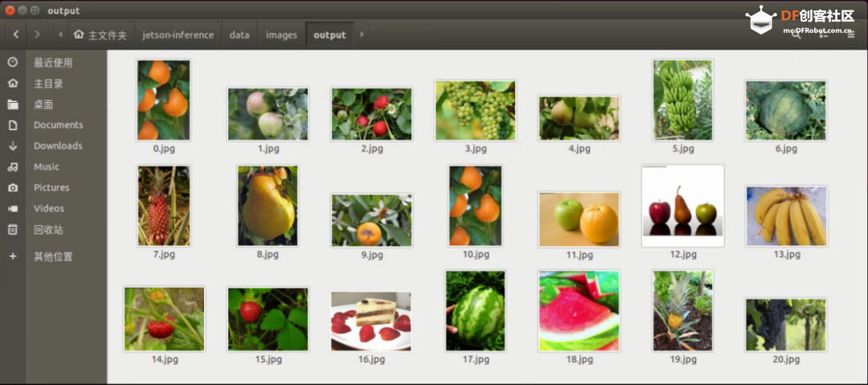Expand path bar right scroll arrow
868x385 pixels.
pos(362,35)
